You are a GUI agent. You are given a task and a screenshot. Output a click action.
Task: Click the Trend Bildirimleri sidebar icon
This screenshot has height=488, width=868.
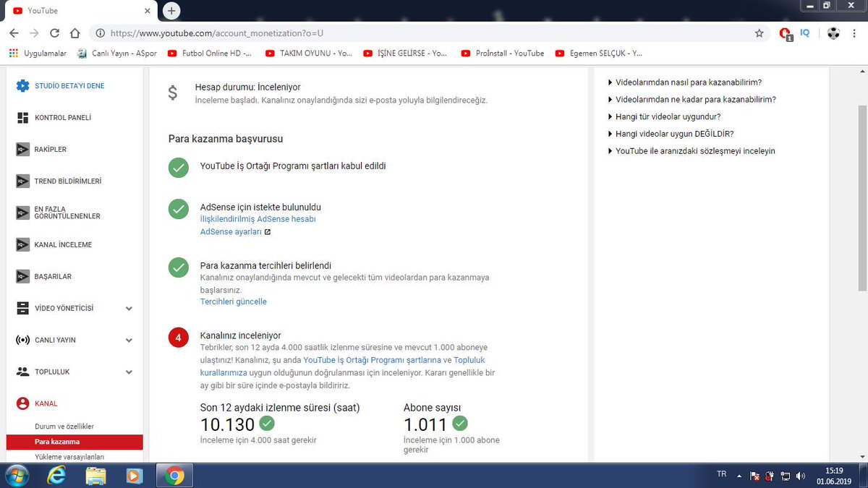pos(22,181)
